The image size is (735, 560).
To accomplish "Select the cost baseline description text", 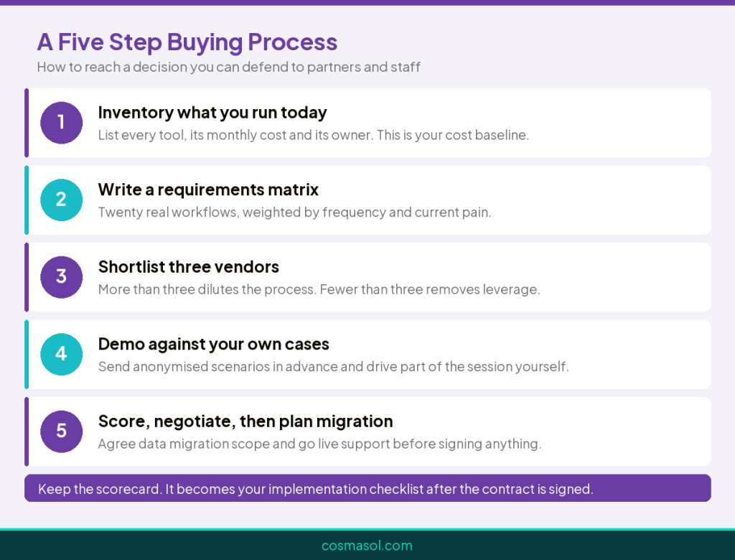I will 314,135.
